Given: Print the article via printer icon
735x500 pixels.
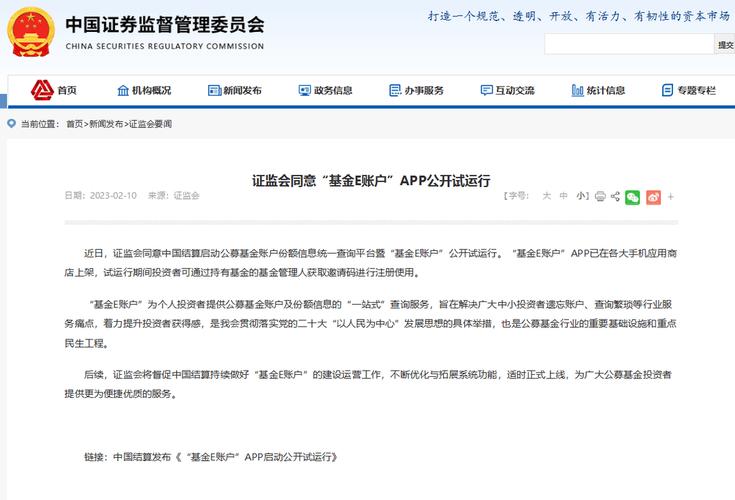Looking at the screenshot, I should click(600, 196).
